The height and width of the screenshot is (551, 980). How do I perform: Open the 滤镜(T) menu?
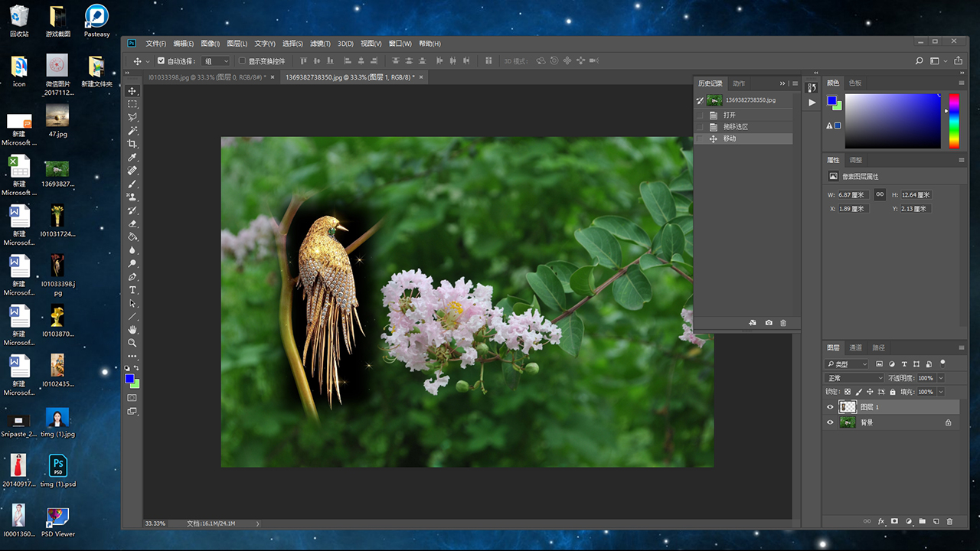pyautogui.click(x=320, y=44)
